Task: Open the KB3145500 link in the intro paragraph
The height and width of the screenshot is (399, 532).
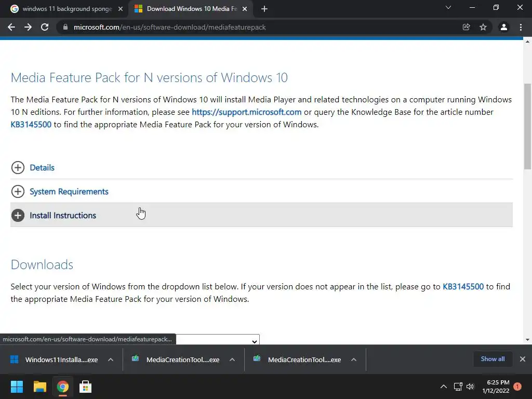Action: click(31, 125)
